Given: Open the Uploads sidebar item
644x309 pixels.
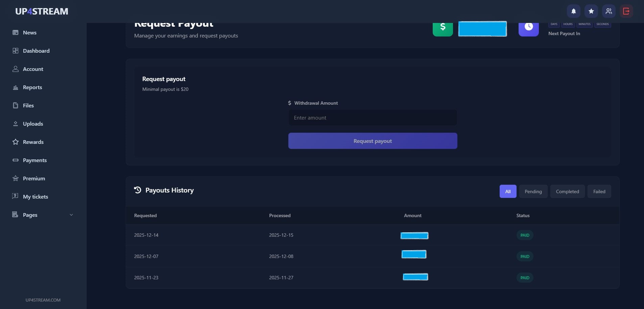Looking at the screenshot, I should coord(33,124).
